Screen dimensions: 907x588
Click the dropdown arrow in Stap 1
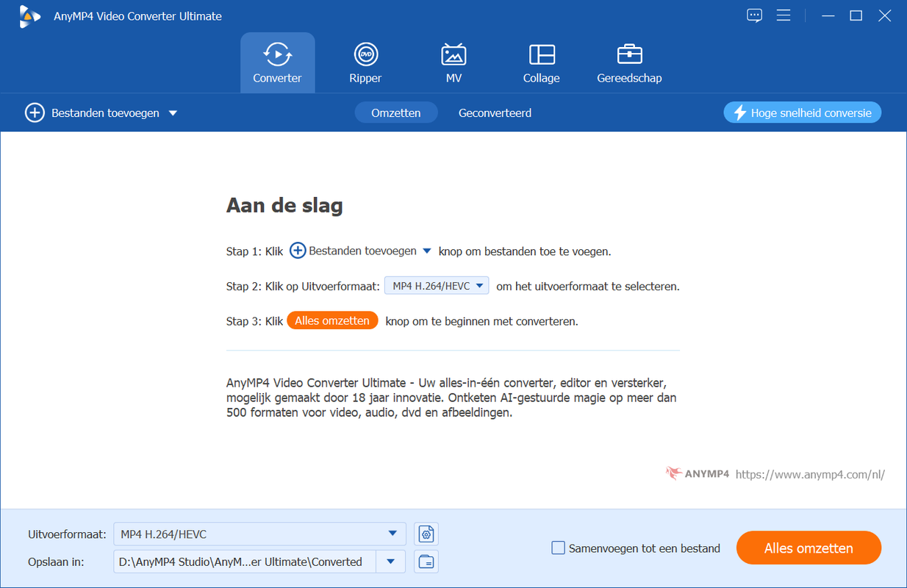427,251
